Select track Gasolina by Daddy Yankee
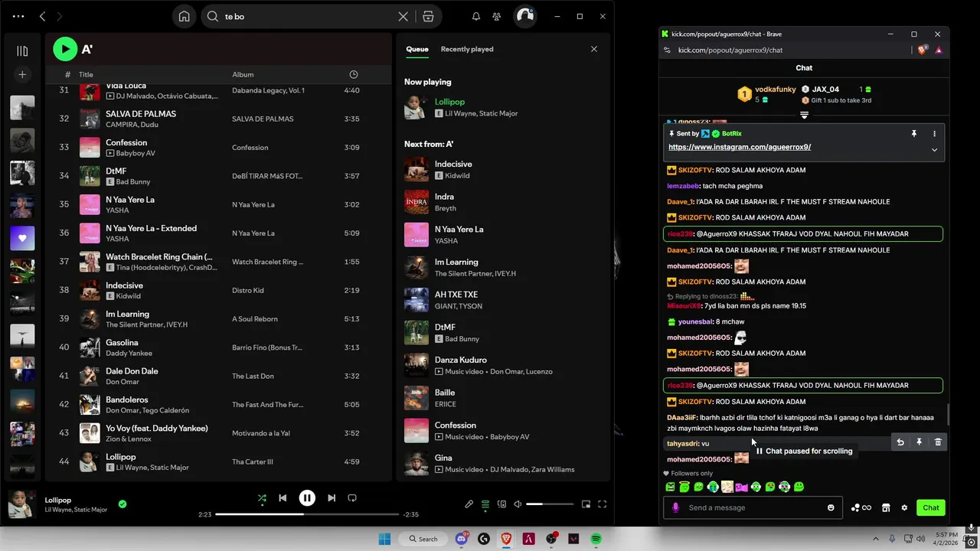The image size is (980, 551). point(218,347)
